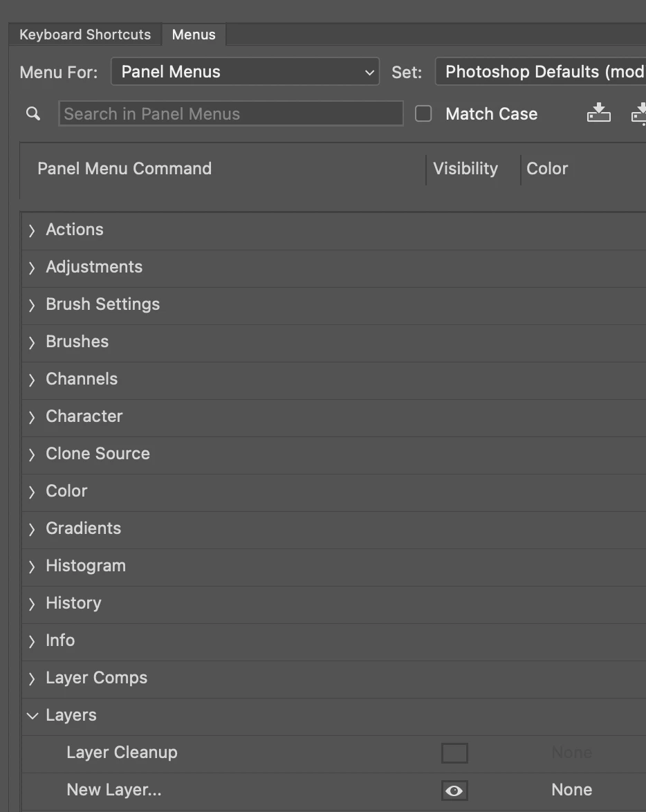
Task: Toggle visibility eye for New Layer...
Action: (454, 791)
